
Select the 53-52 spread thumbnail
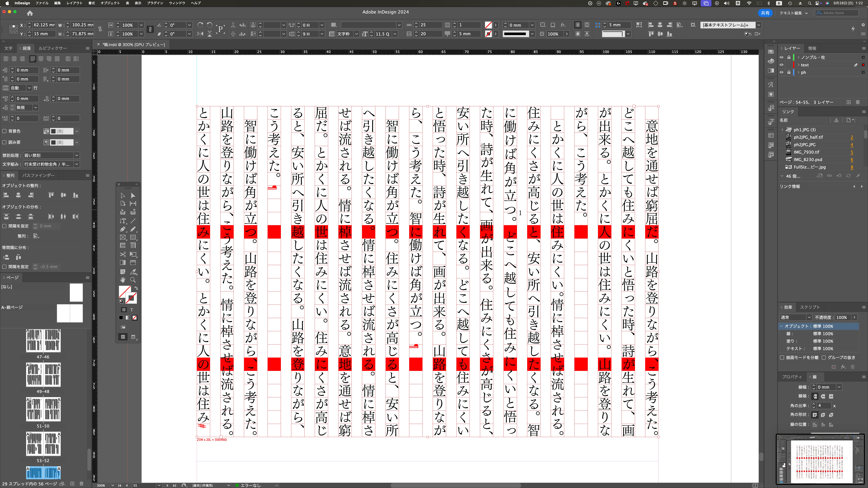click(x=43, y=444)
